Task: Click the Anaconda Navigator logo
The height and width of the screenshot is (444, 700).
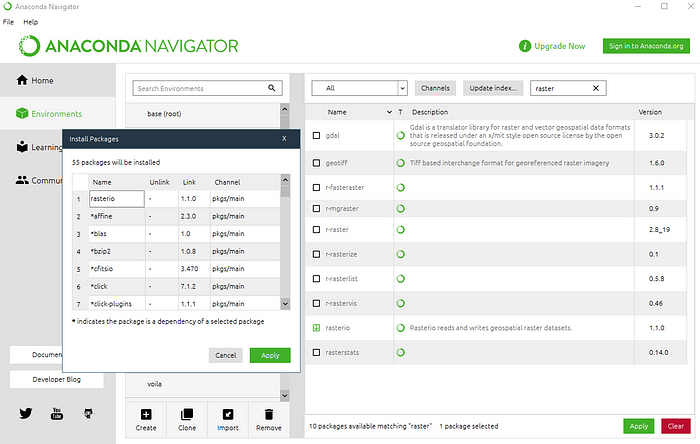Action: click(x=129, y=46)
